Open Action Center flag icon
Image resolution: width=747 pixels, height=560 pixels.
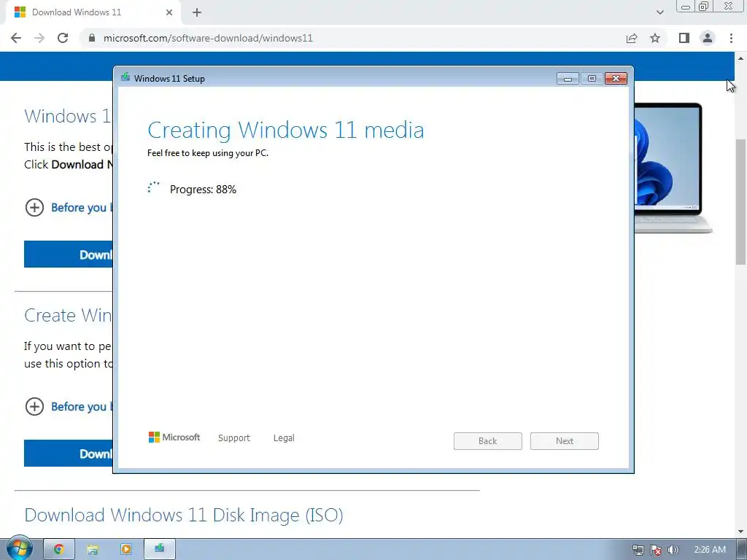point(656,550)
